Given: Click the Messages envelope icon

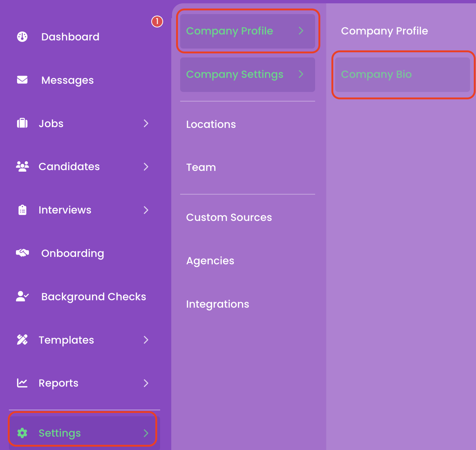Looking at the screenshot, I should point(22,80).
